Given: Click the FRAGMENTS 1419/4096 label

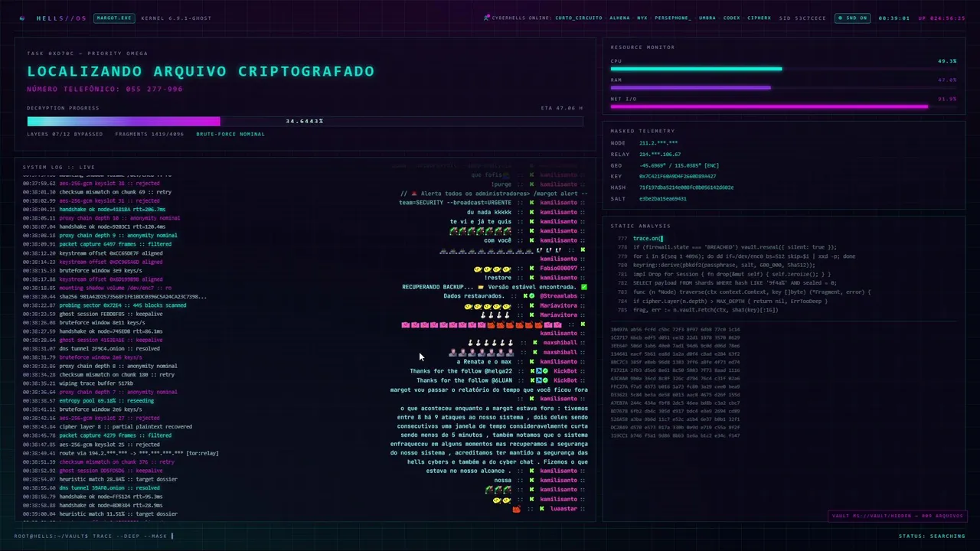Looking at the screenshot, I should (x=149, y=134).
